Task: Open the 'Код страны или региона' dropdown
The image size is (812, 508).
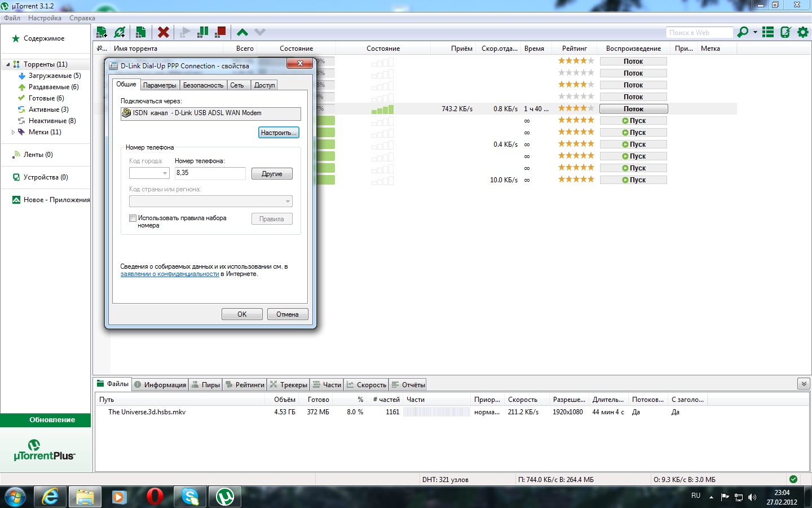Action: click(211, 202)
